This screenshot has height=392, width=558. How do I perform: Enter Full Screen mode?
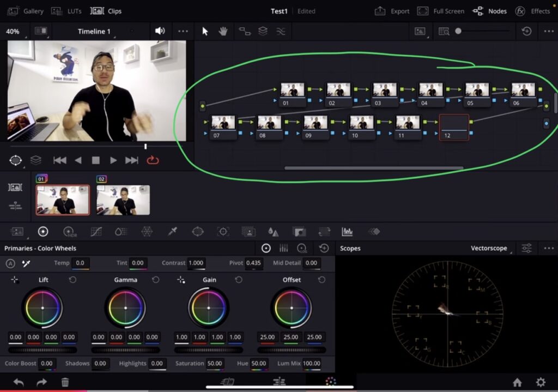point(440,11)
